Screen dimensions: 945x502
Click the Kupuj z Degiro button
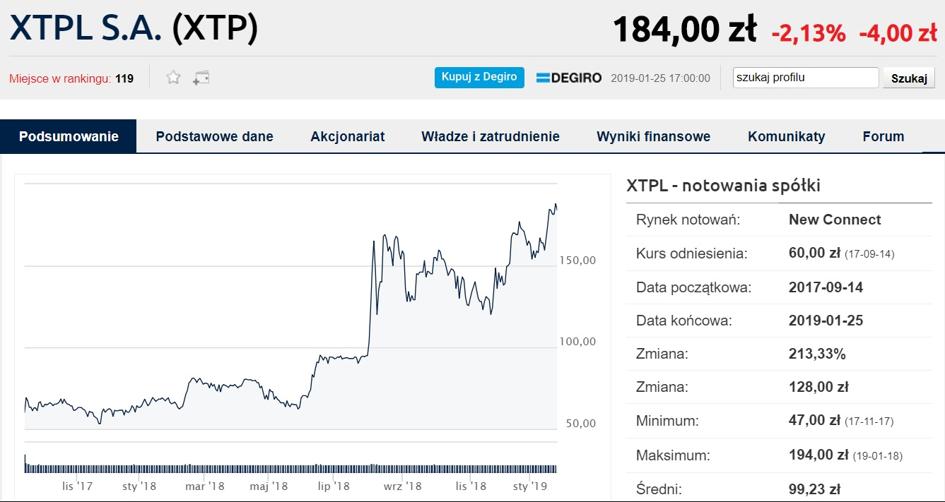pyautogui.click(x=479, y=77)
